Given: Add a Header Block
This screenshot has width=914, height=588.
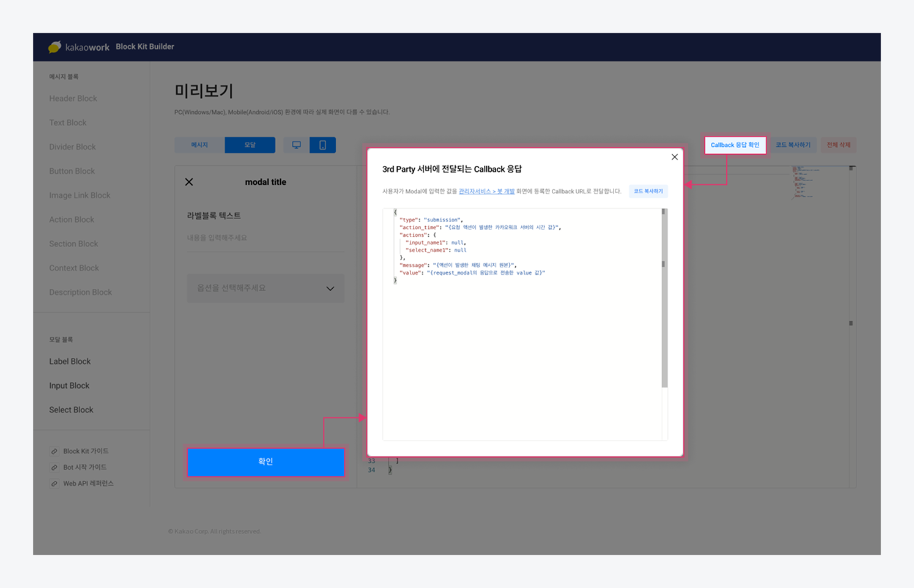Looking at the screenshot, I should click(x=73, y=99).
